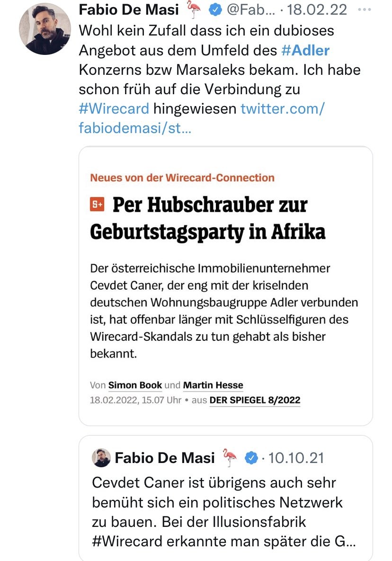392x561 pixels.
Task: Click the red S+ Spiegel Plus icon
Action: pos(97,205)
